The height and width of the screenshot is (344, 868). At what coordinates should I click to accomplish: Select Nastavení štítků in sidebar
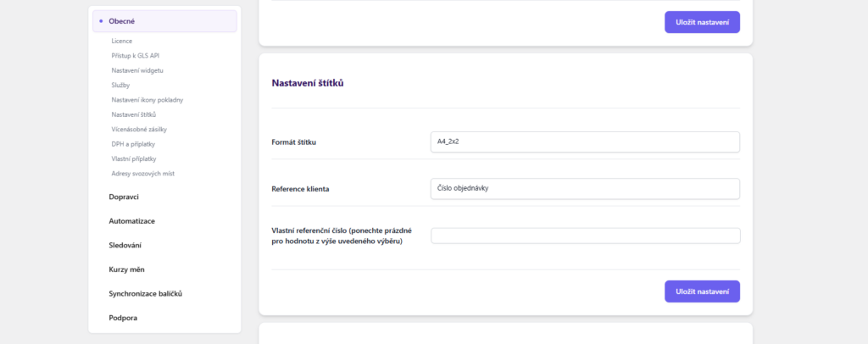133,114
